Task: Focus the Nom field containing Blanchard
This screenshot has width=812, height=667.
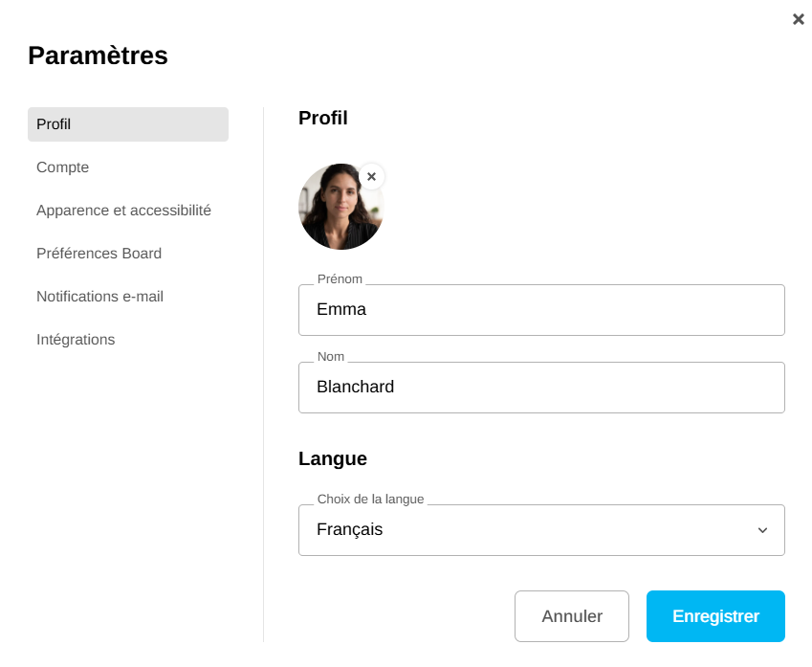Action: tap(541, 388)
